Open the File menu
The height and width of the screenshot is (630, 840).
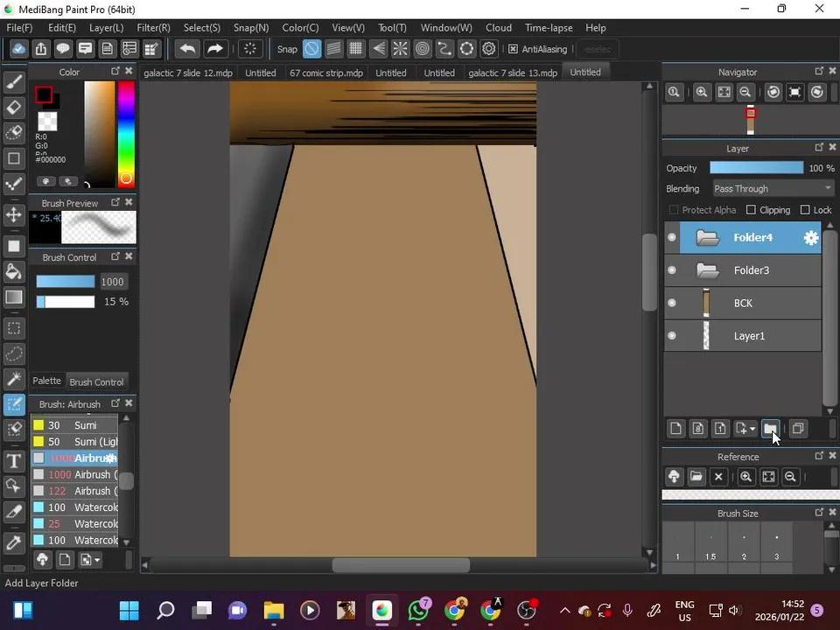[x=19, y=27]
